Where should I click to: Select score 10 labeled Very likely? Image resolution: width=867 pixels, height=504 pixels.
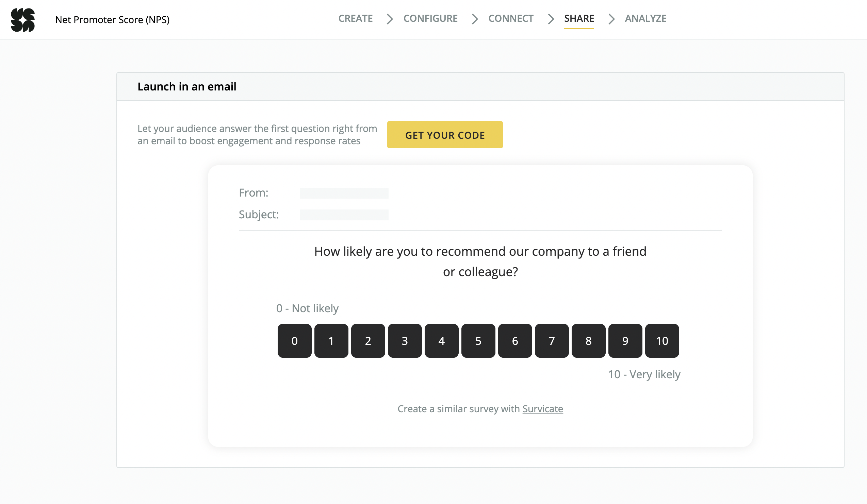pyautogui.click(x=661, y=341)
